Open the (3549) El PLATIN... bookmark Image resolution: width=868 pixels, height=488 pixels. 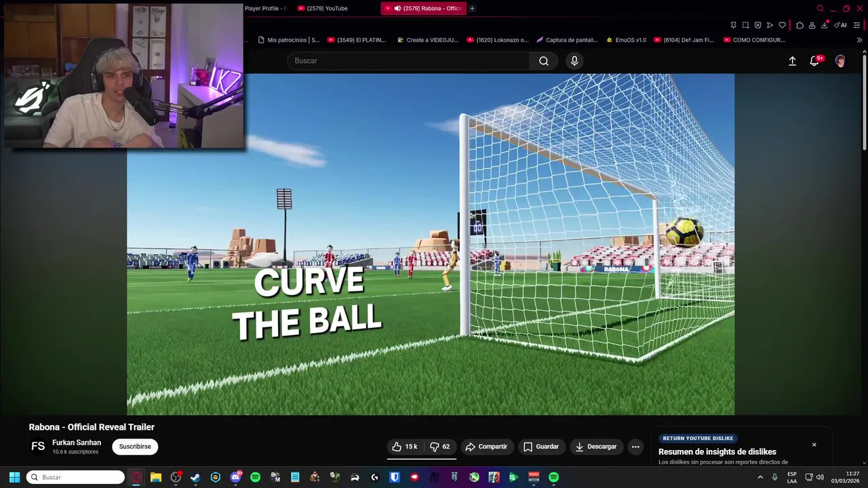357,40
